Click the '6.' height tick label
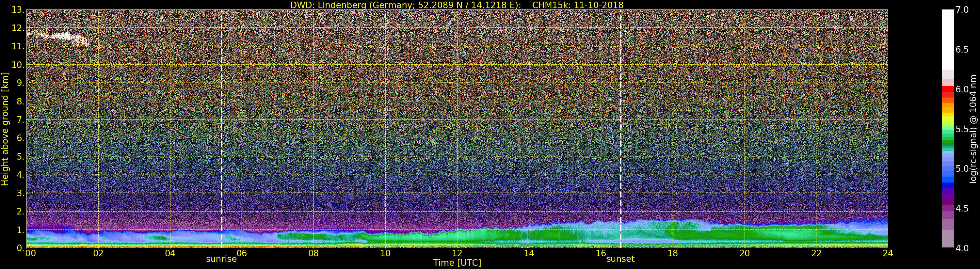 tap(20, 138)
